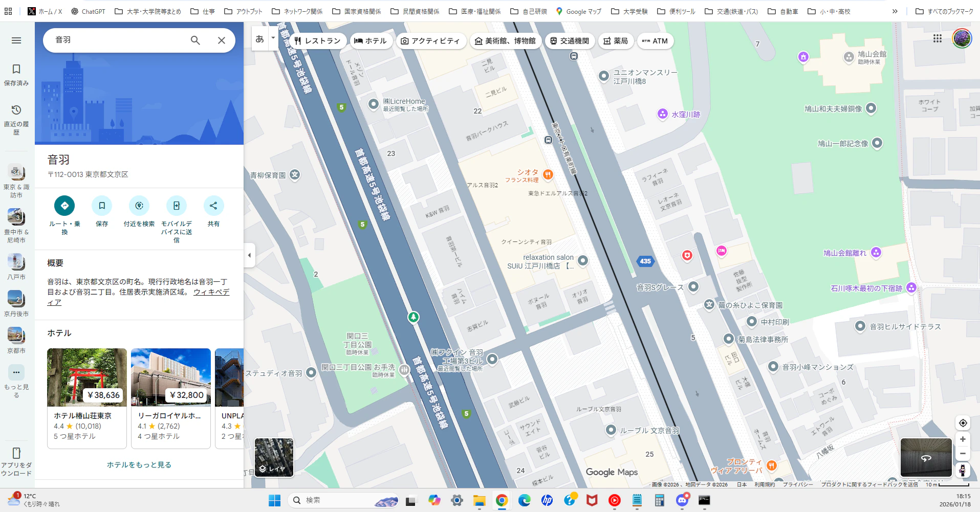Click the 音羽 search input field

pyautogui.click(x=118, y=40)
